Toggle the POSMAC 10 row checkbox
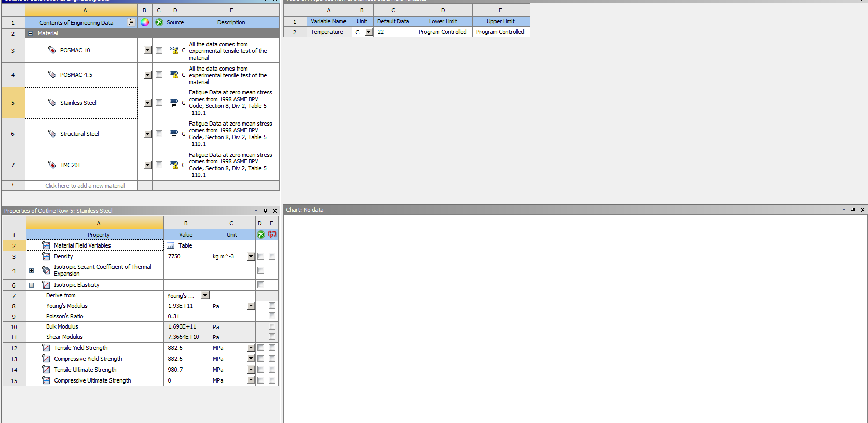 pos(159,50)
